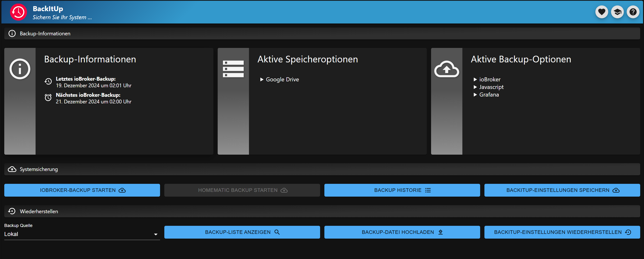Image resolution: width=644 pixels, height=259 pixels.
Task: Open the Backup Quelle dropdown
Action: pos(82,234)
